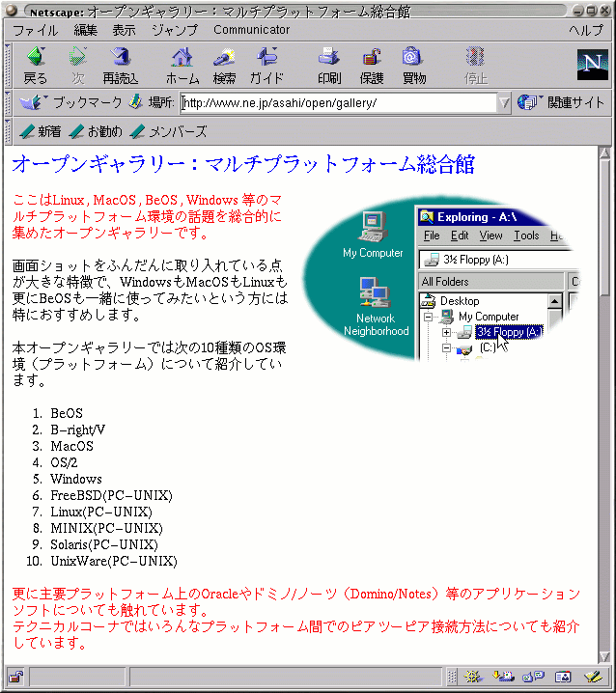The image size is (616, 693).
Task: Click list item B-right/V
Action: pos(77,430)
